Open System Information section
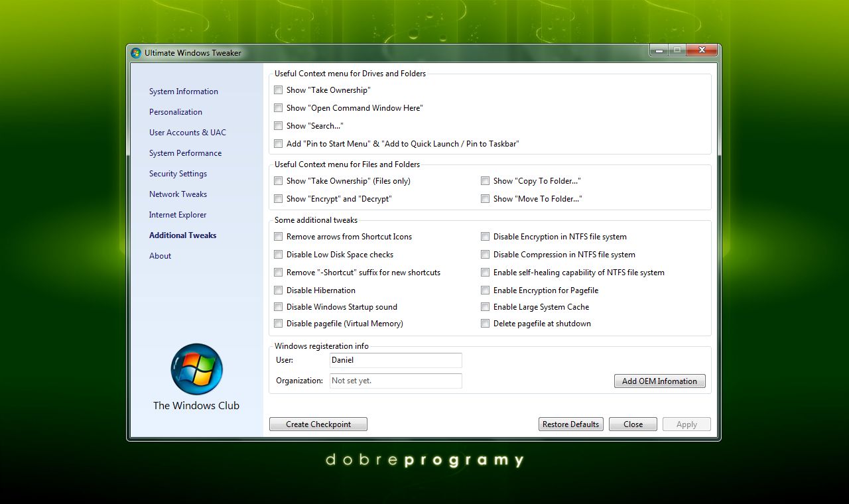Viewport: 849px width, 504px height. [184, 92]
